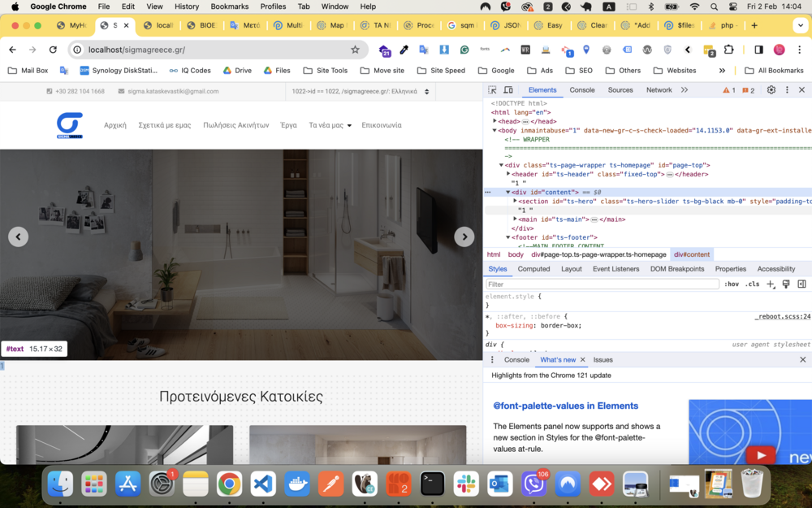The image size is (812, 508).
Task: Expand the main ts-main element node
Action: click(x=515, y=219)
